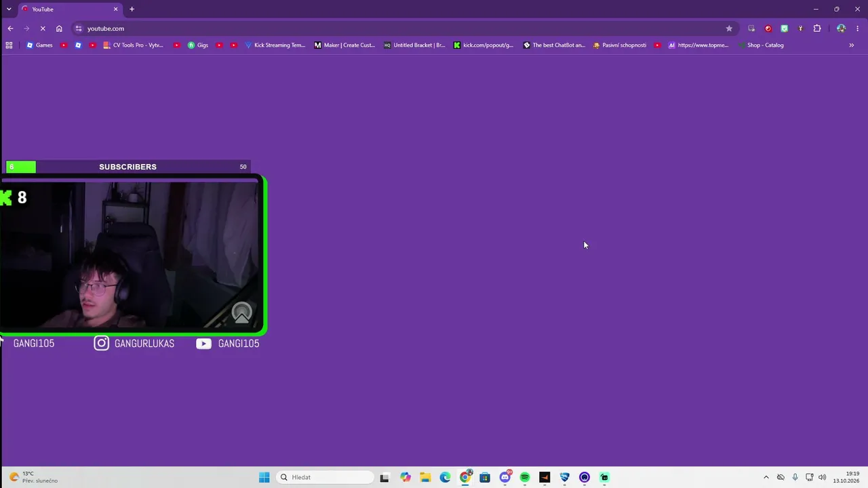This screenshot has width=868, height=488.
Task: Open the Games bookmark
Action: (39, 45)
